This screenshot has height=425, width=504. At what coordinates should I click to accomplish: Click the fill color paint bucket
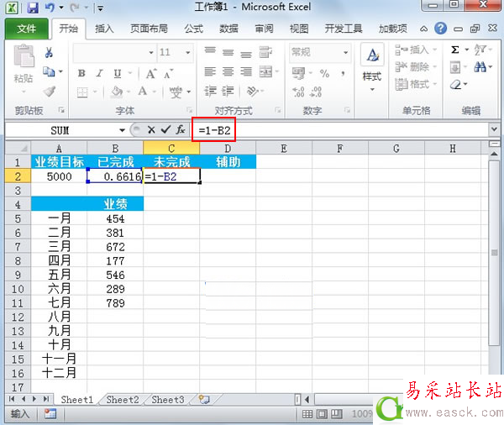117,92
